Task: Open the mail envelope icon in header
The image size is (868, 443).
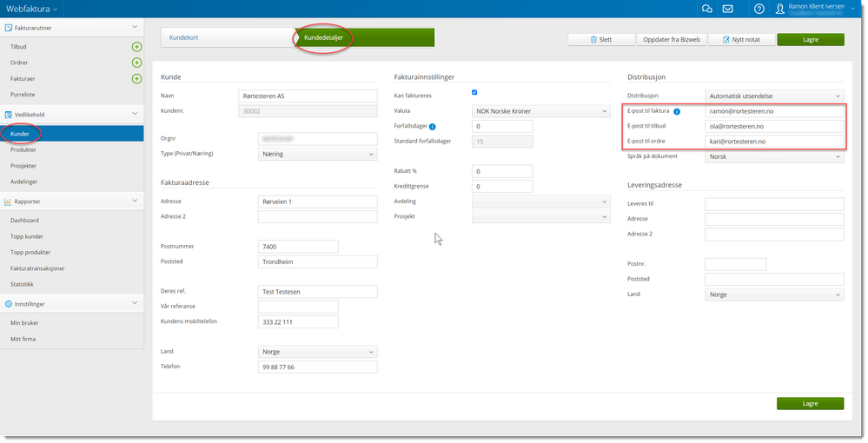Action: click(727, 9)
